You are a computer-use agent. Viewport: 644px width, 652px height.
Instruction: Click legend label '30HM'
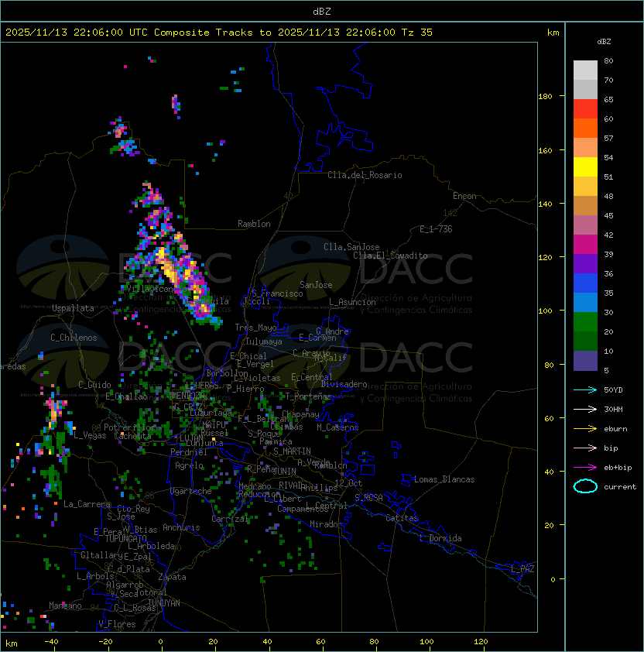(613, 410)
